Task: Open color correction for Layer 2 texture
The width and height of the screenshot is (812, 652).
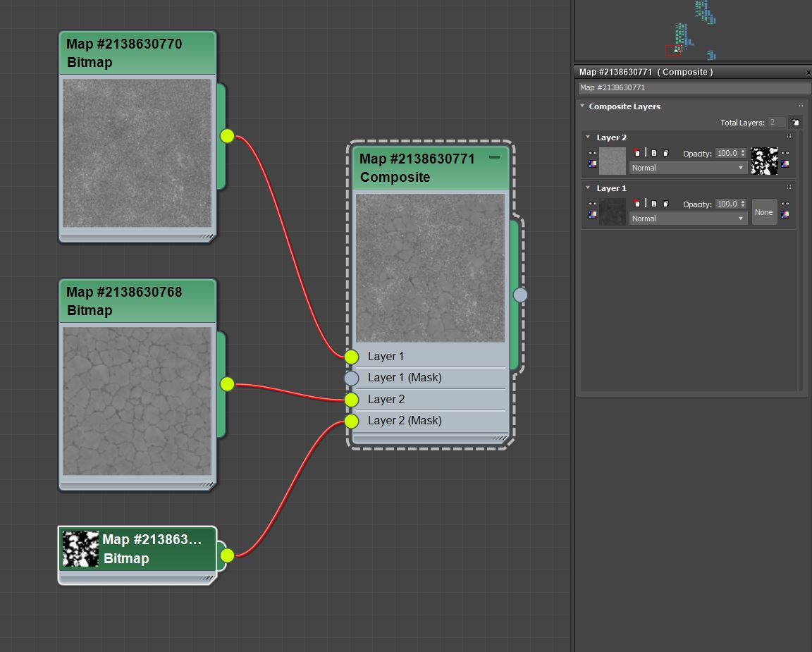Action: (x=592, y=164)
